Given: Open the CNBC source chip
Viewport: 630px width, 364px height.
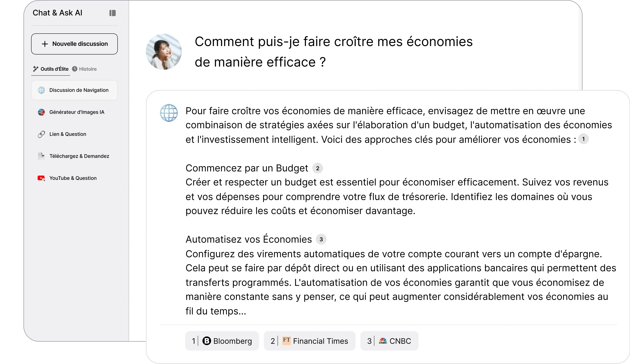Looking at the screenshot, I should 389,341.
